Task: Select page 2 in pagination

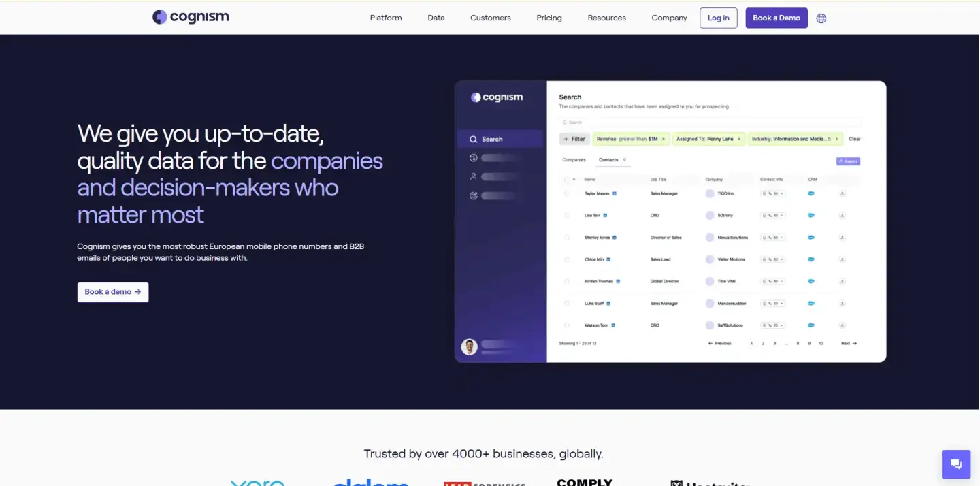Action: (x=763, y=343)
